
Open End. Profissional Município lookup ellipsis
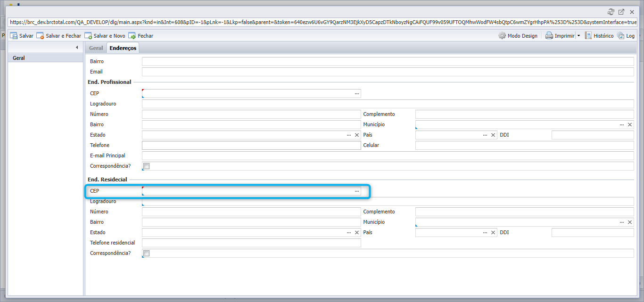pos(622,124)
